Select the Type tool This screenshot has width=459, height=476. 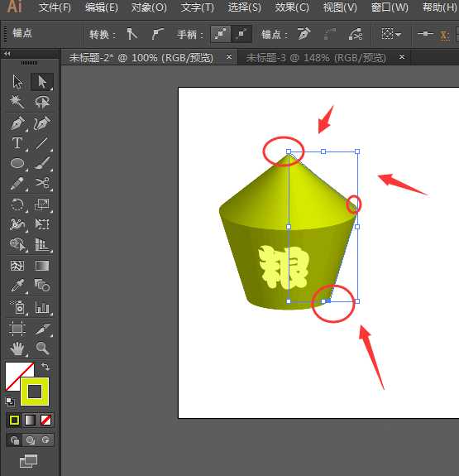17,143
